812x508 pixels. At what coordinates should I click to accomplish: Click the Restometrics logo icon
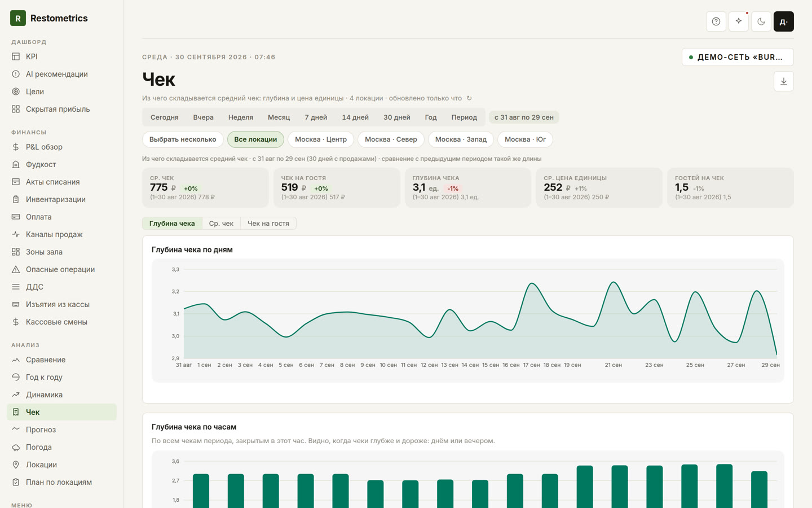pos(18,18)
